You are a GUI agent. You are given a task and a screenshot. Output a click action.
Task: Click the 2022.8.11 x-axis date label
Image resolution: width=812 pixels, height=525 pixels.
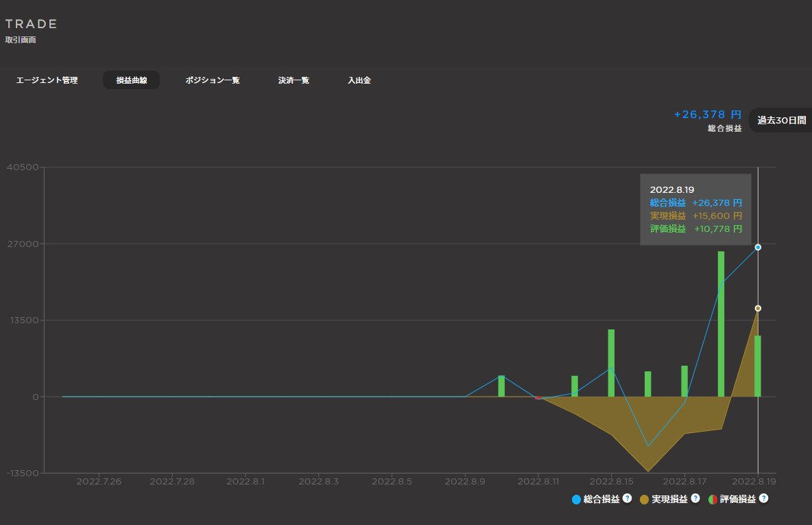(x=538, y=482)
